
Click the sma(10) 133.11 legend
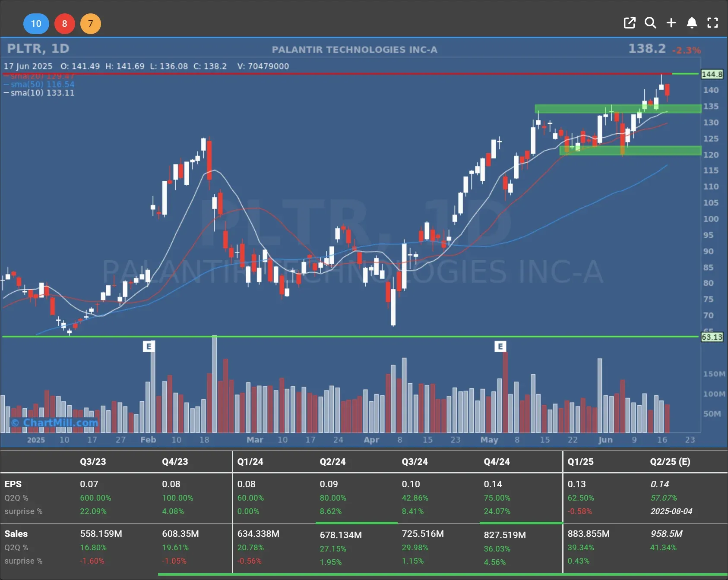(39, 93)
